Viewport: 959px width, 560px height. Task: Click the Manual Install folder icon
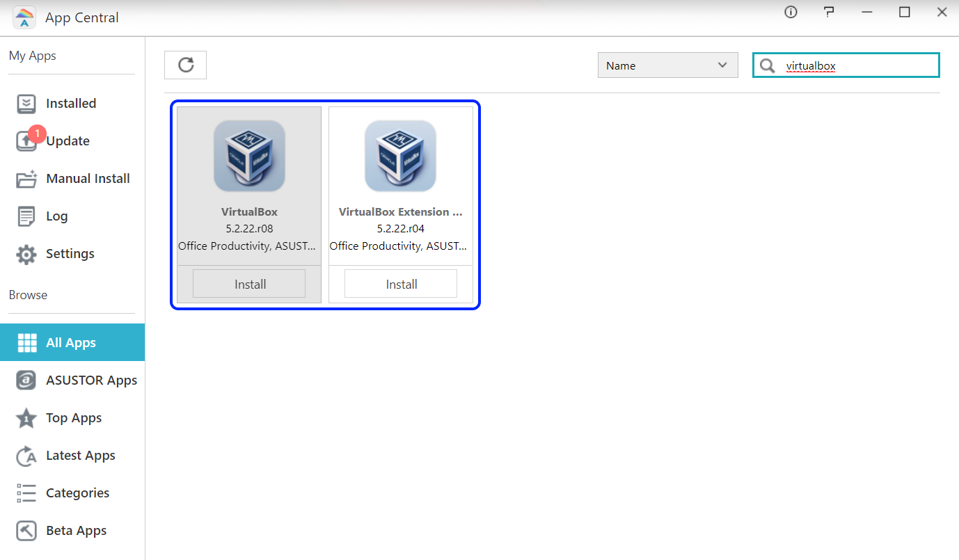click(26, 179)
